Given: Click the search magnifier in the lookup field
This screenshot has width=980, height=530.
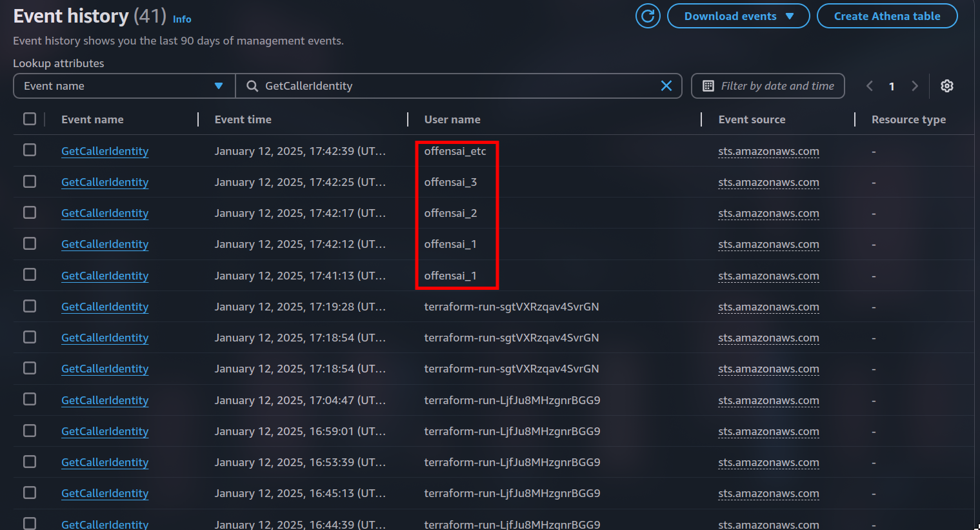Looking at the screenshot, I should point(252,85).
